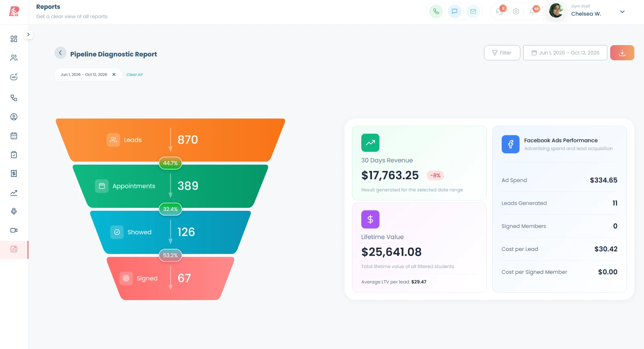Click the app logo in top-left
Screen dimensions: 644x349
pyautogui.click(x=14, y=12)
